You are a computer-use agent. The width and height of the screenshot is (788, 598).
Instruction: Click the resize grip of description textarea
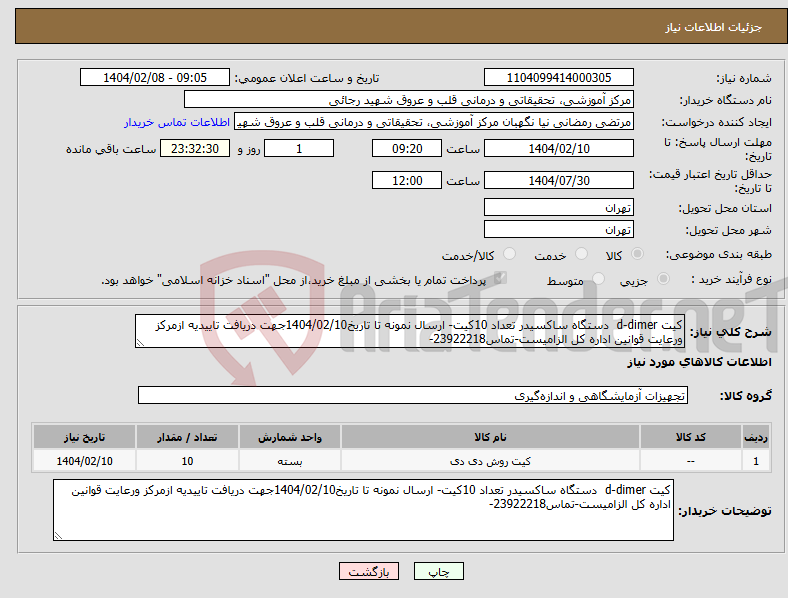tap(140, 343)
